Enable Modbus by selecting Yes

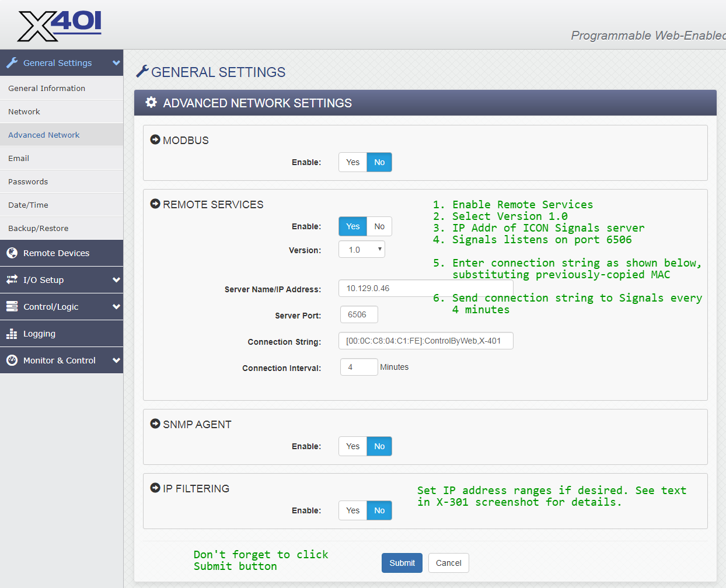[352, 162]
